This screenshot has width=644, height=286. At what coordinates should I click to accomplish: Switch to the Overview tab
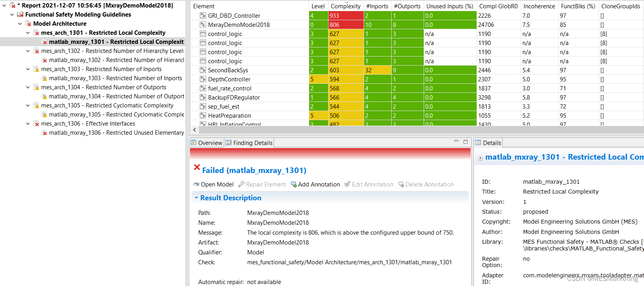click(207, 143)
